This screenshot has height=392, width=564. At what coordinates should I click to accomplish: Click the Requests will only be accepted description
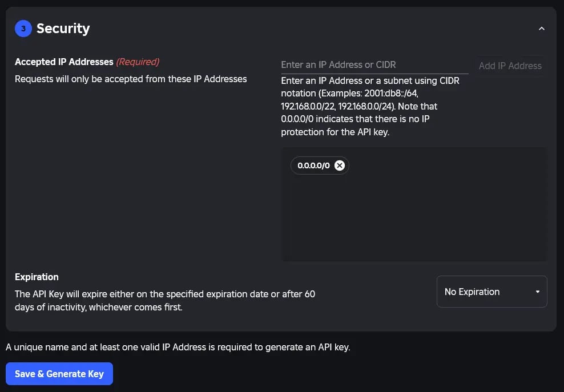pos(131,79)
